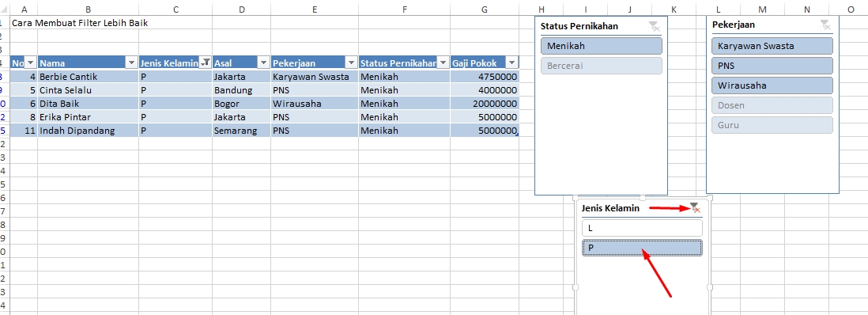This screenshot has height=315, width=868.
Task: Select the 4000000 salary cell
Action: (485, 90)
